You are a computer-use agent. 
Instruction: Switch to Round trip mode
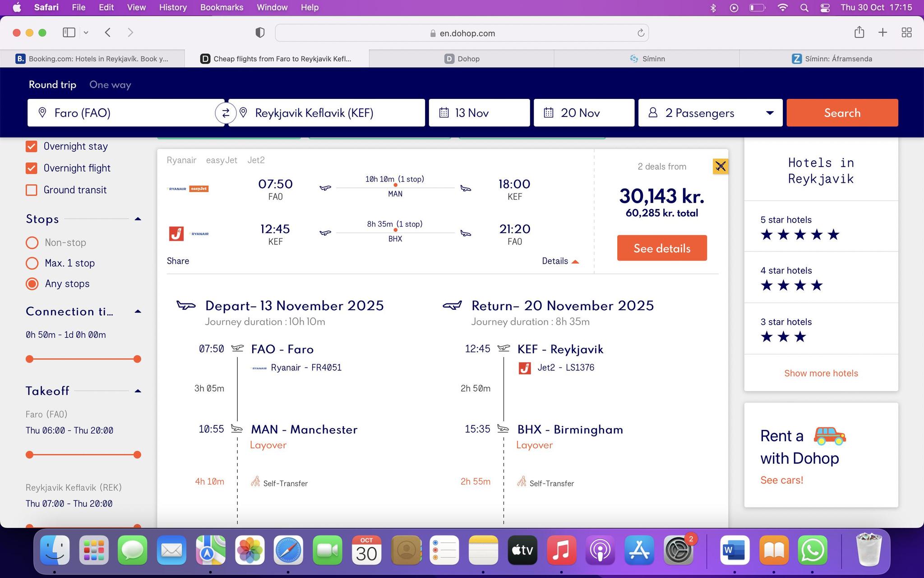coord(52,85)
